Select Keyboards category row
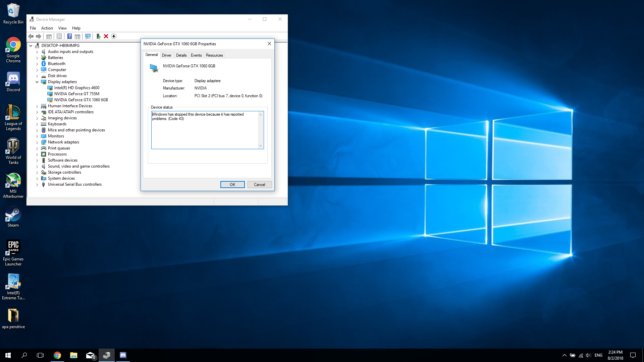Viewport: 644px width, 362px height. click(57, 124)
